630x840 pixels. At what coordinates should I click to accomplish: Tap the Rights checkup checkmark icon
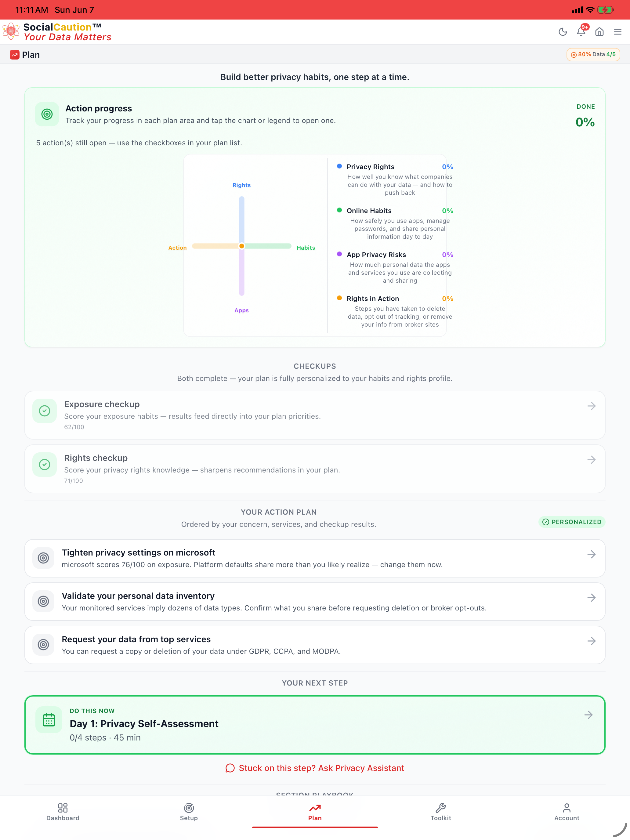pos(45,465)
